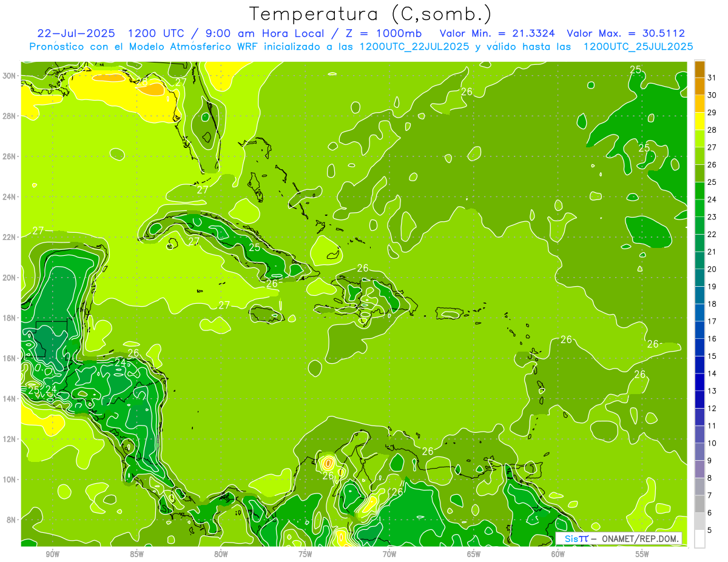This screenshot has height=562, width=728.
Task: Select "Valor Min. = 21.3324" text
Action: (499, 33)
